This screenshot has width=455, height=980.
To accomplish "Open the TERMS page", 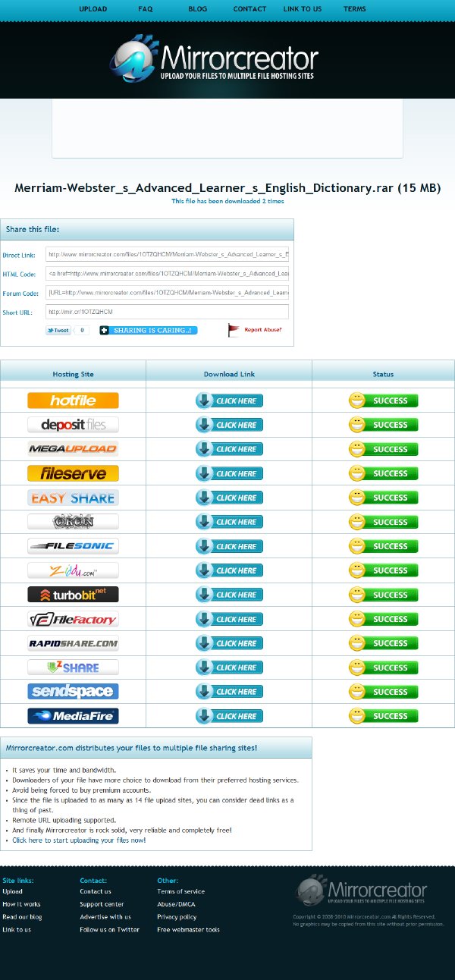I will click(x=354, y=9).
